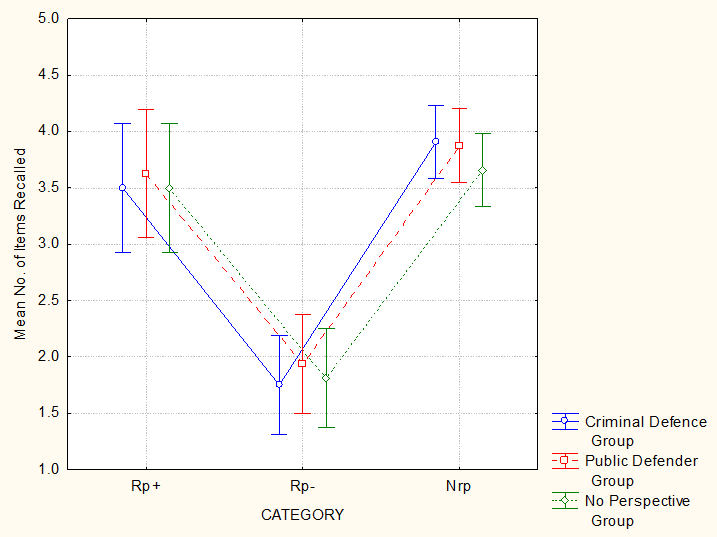Click the blue circle data point at Nrp
The height and width of the screenshot is (537, 717).
click(436, 141)
